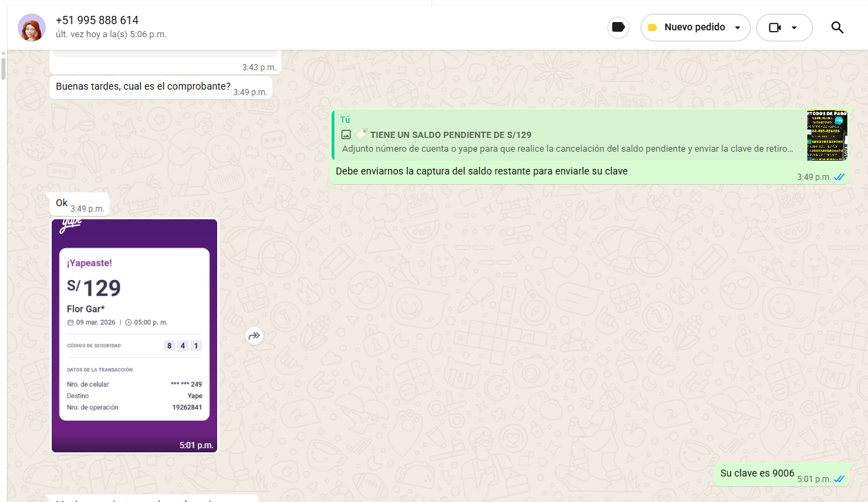Open the Yape S/129 receipt image
The height and width of the screenshot is (502, 868).
click(134, 334)
